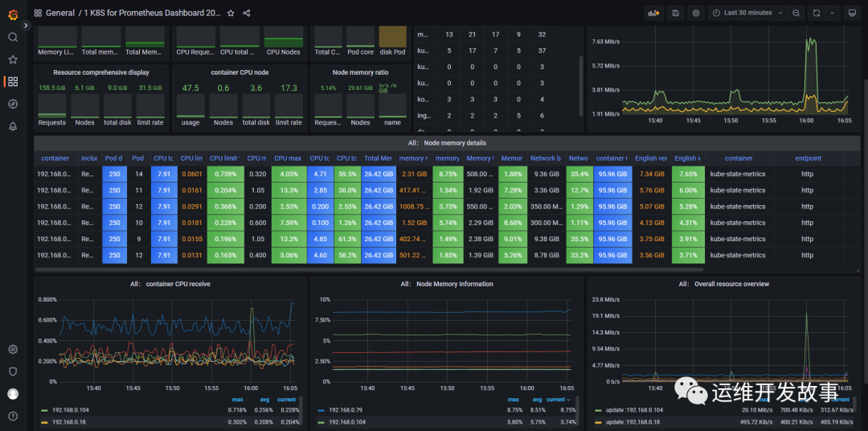Open the Last 30 minutes time picker
868x431 pixels.
[748, 13]
